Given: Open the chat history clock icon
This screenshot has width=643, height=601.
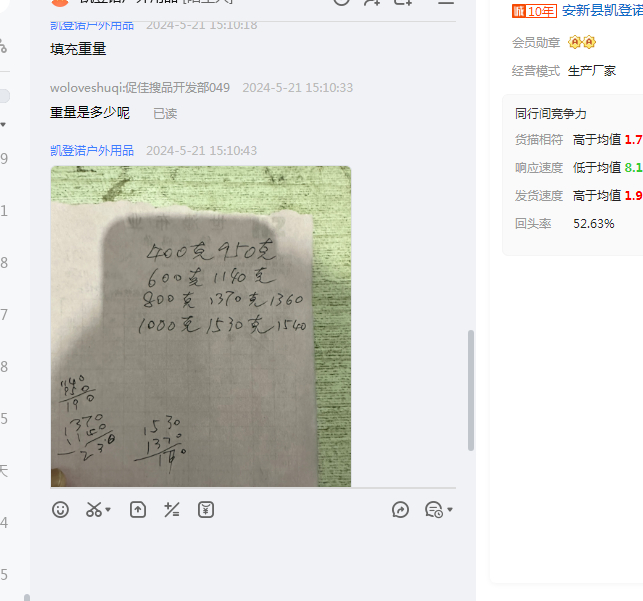Looking at the screenshot, I should [x=434, y=510].
